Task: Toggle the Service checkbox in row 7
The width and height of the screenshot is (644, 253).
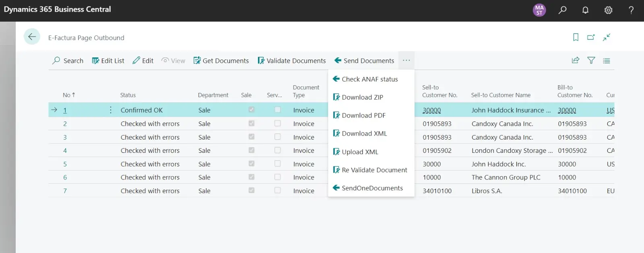Action: point(278,190)
